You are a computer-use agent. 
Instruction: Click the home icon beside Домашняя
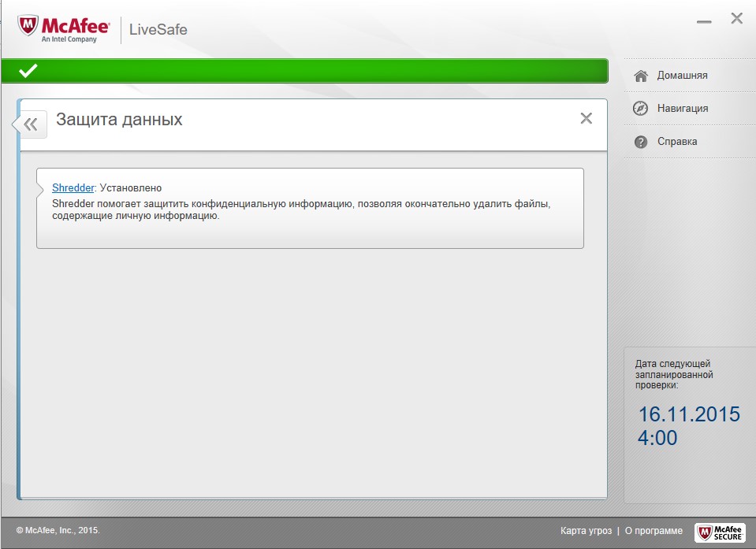coord(641,76)
